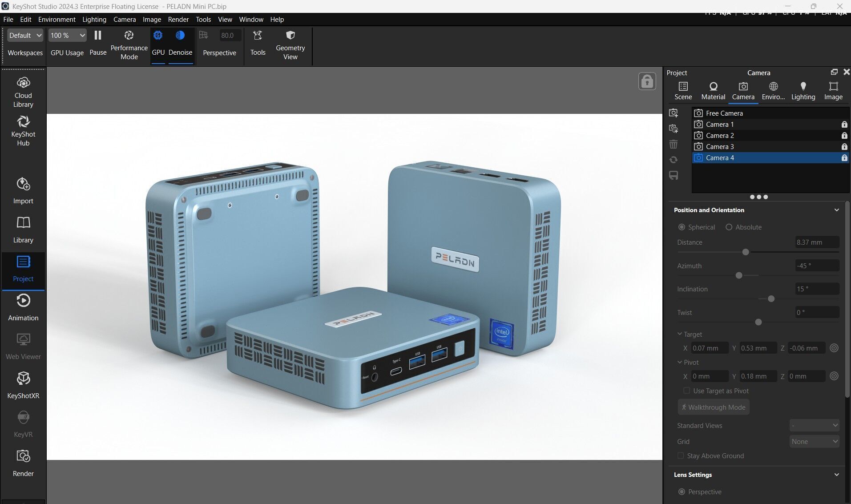Screen dimensions: 851x504
Task: Select Camera 2 in the camera list
Action: (x=770, y=135)
